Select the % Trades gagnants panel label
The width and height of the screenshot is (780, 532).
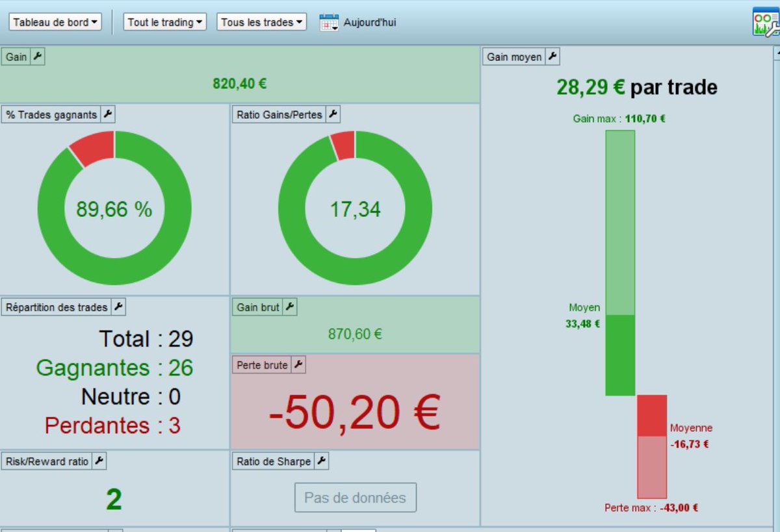[x=51, y=115]
